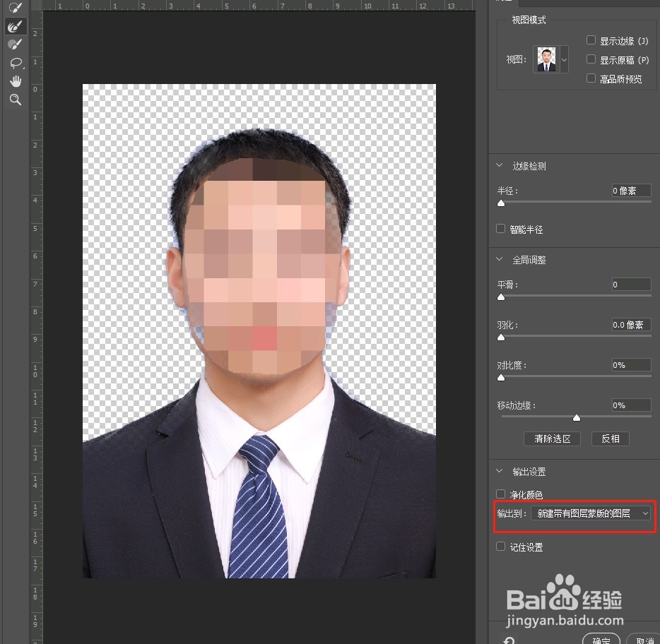Activate the Zoom tool

point(16,100)
